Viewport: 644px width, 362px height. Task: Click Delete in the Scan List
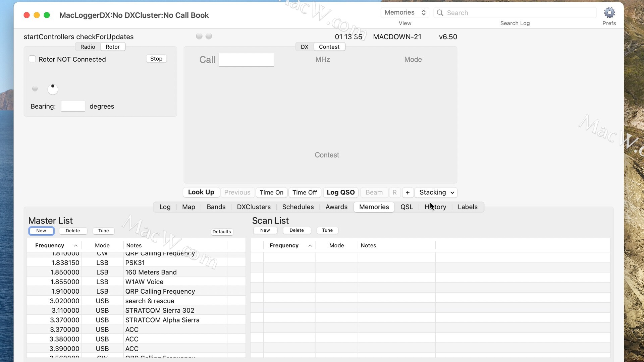(297, 230)
